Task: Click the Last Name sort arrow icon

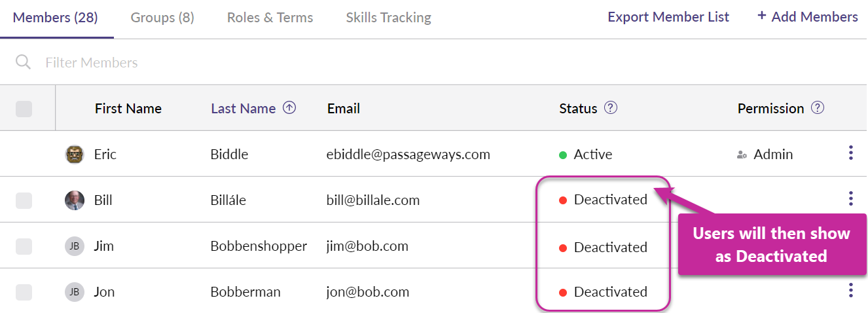Action: [x=289, y=108]
